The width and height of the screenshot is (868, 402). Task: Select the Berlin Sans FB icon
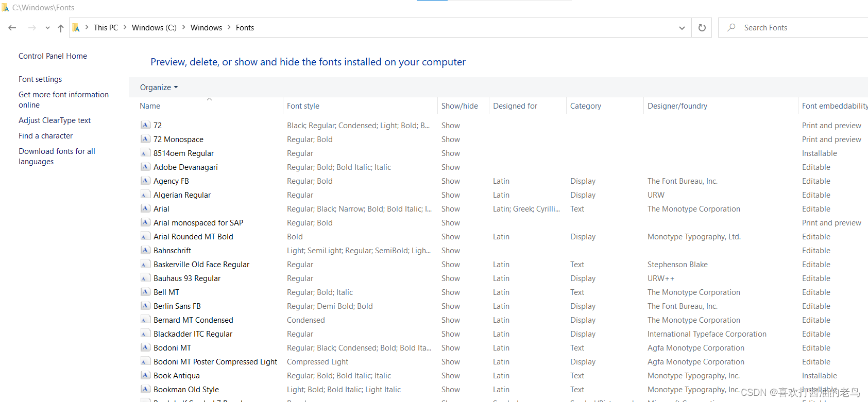click(x=145, y=306)
